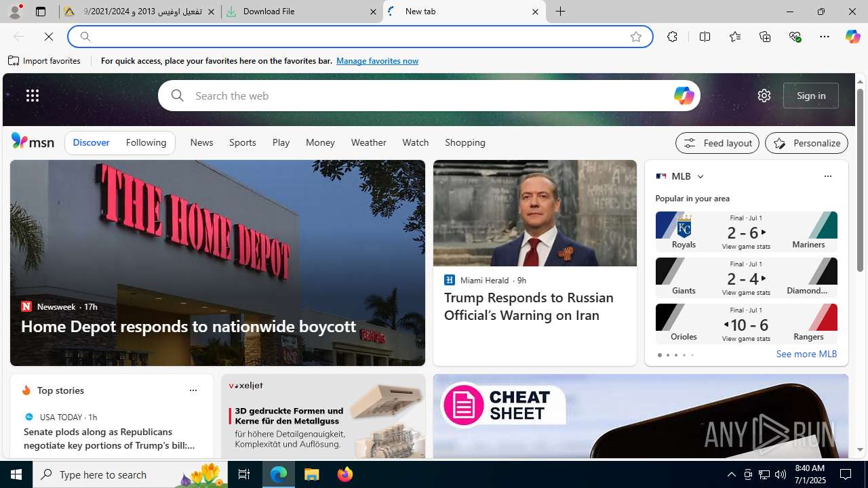The width and height of the screenshot is (868, 488).
Task: Open the page settings gear
Action: coord(764,96)
